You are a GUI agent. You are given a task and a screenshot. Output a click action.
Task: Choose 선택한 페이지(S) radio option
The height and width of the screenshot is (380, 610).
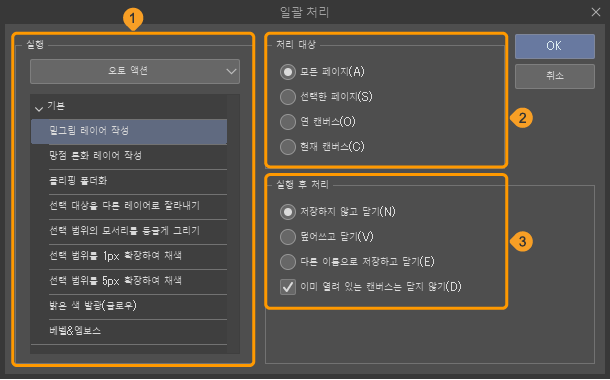point(288,97)
